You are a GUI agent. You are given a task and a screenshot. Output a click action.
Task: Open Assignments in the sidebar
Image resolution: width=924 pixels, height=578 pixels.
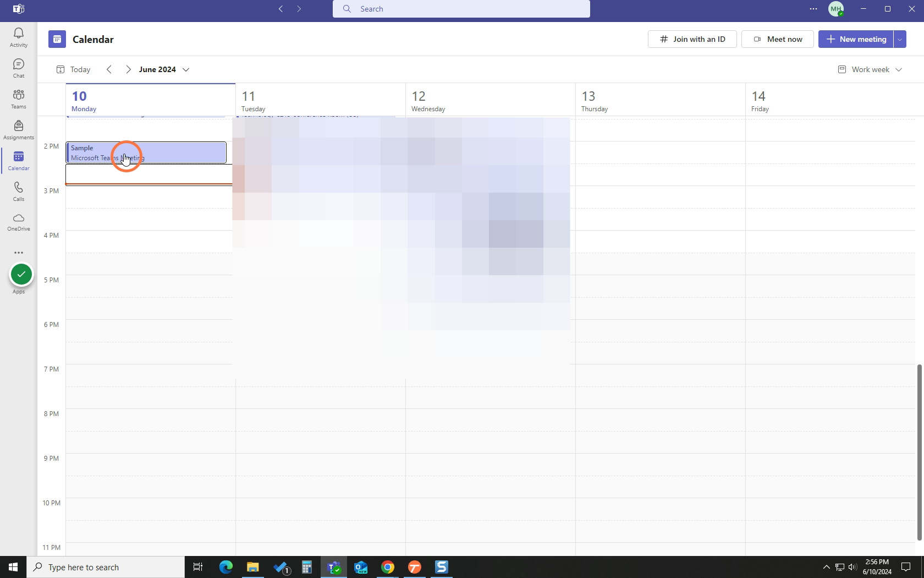coord(18,130)
